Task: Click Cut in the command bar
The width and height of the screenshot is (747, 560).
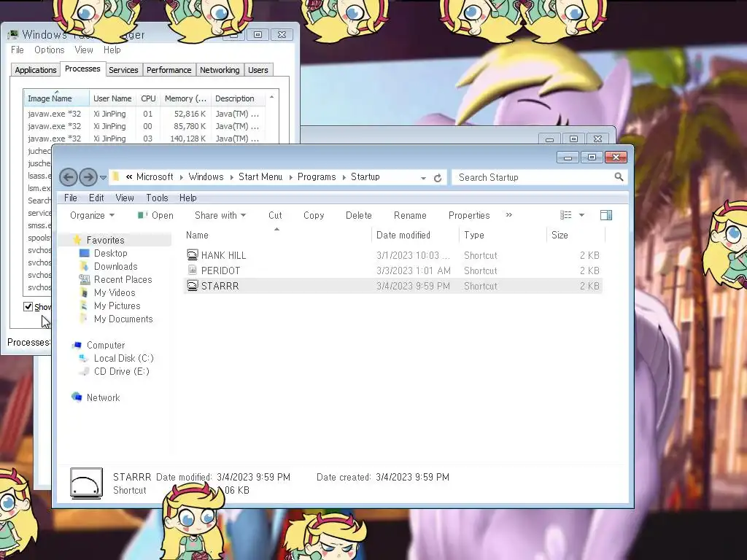Action: click(275, 215)
